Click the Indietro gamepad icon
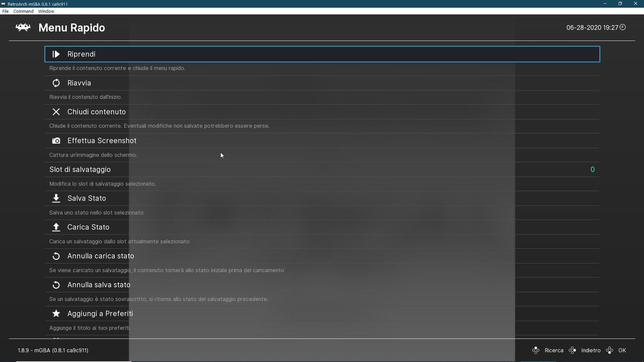Viewport: 644px width, 362px height. [572, 350]
